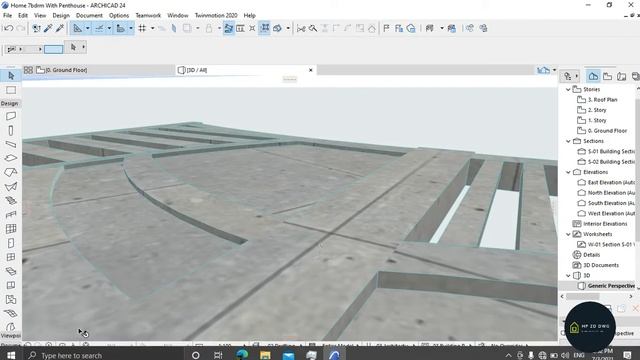Select the Marquee tool in the toolbox
Screen dimensions: 640x360
click(x=11, y=90)
